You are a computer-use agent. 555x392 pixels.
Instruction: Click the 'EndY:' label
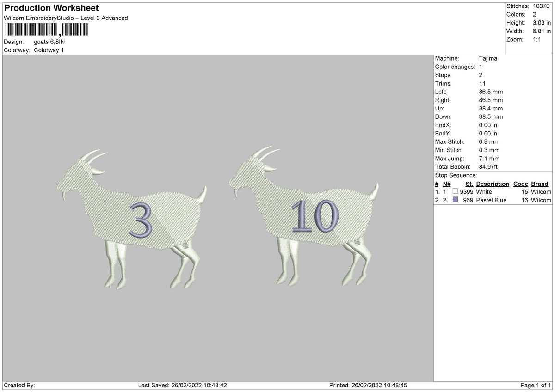click(x=443, y=134)
